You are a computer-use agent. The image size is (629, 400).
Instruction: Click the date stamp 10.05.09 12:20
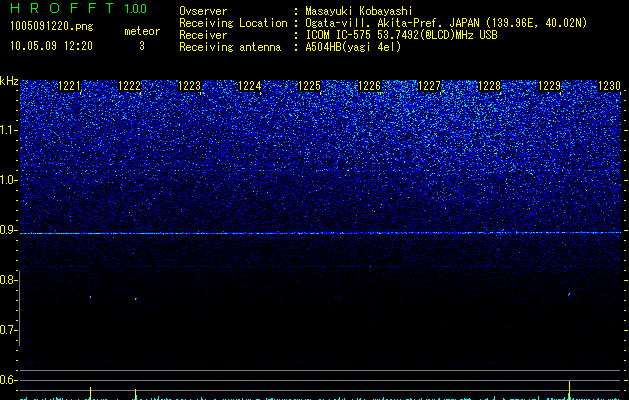pos(51,46)
